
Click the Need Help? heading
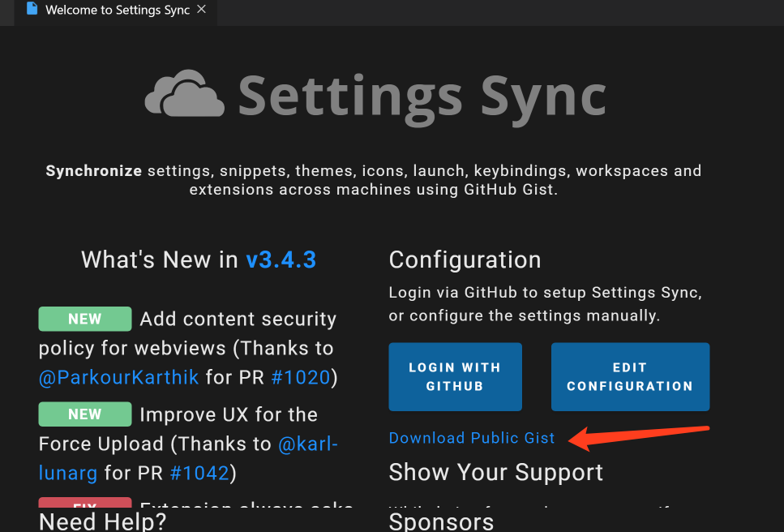[x=102, y=521]
